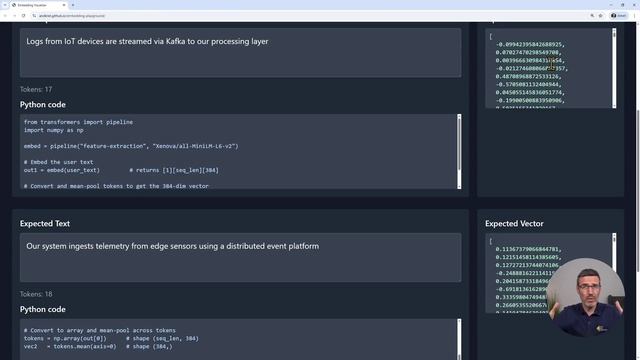This screenshot has width=640, height=360.
Task: Click the 'vec2 = tokens.mean(axis=0)' line
Action: coord(98,347)
